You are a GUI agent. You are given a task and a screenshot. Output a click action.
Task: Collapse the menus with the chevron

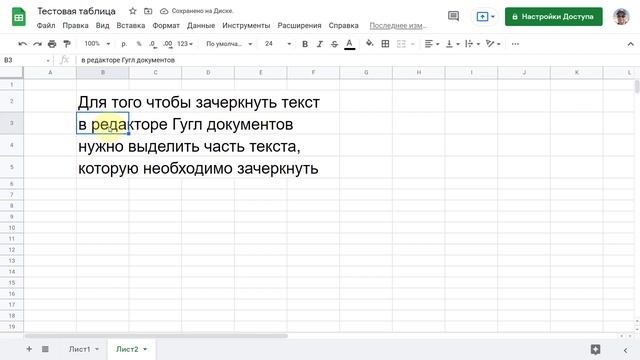pos(630,44)
